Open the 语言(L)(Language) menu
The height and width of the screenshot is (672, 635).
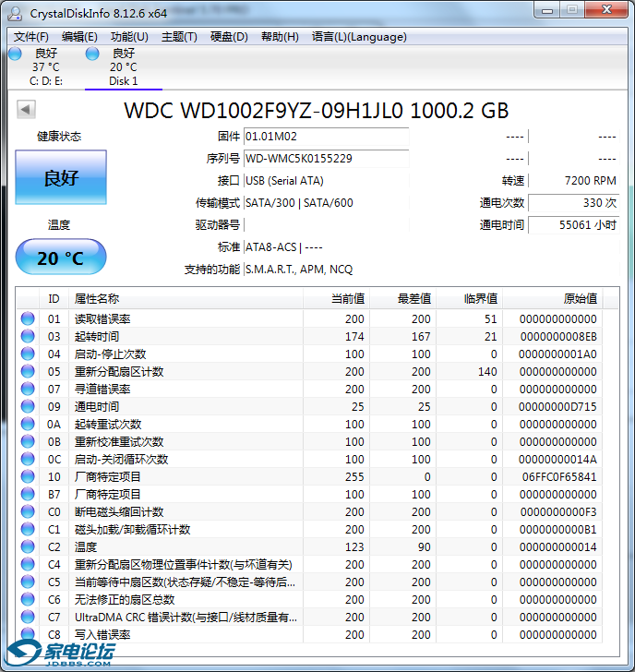point(359,37)
